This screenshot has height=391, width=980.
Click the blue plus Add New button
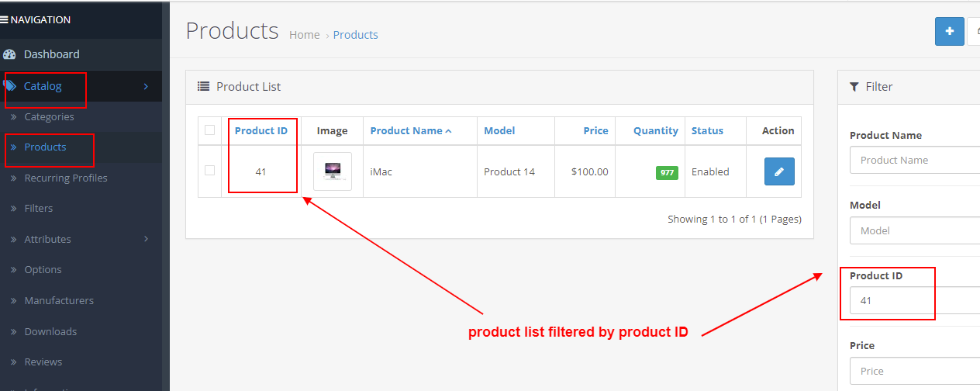tap(949, 32)
